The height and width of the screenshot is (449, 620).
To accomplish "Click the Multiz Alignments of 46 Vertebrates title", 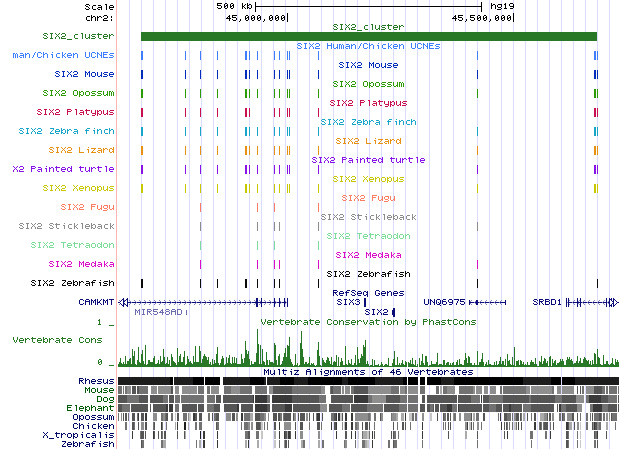I will tap(368, 371).
